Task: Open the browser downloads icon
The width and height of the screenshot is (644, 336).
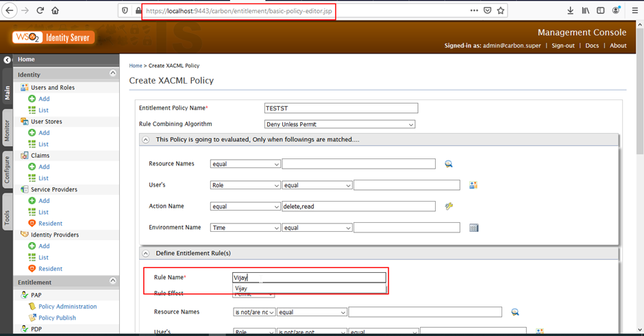Action: tap(571, 11)
